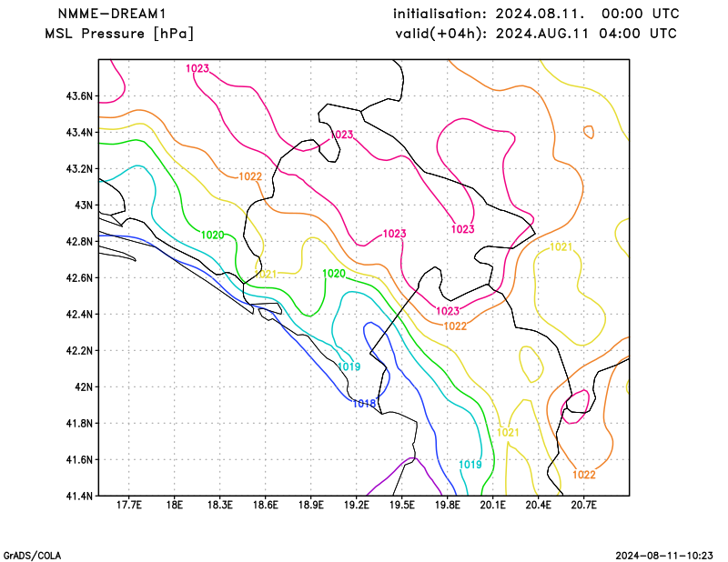
Task: Click the 20.1E longitude label
Action: click(492, 505)
